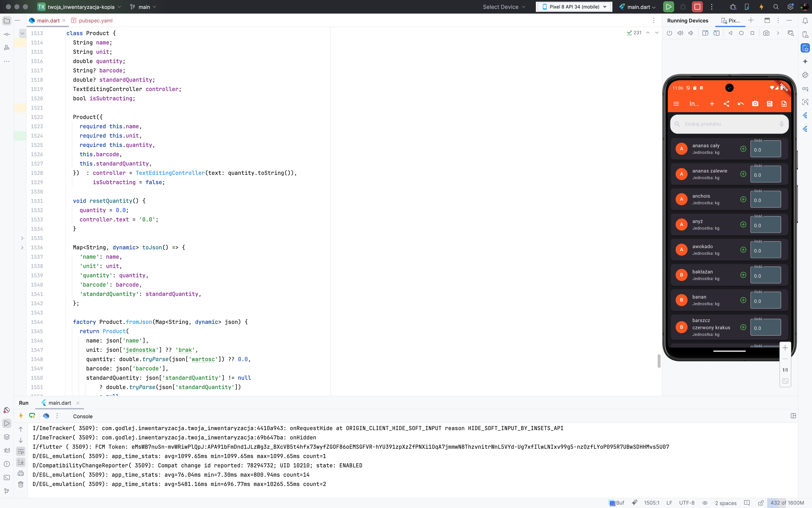Click emulator volume down button
812x508 pixels.
click(x=691, y=33)
